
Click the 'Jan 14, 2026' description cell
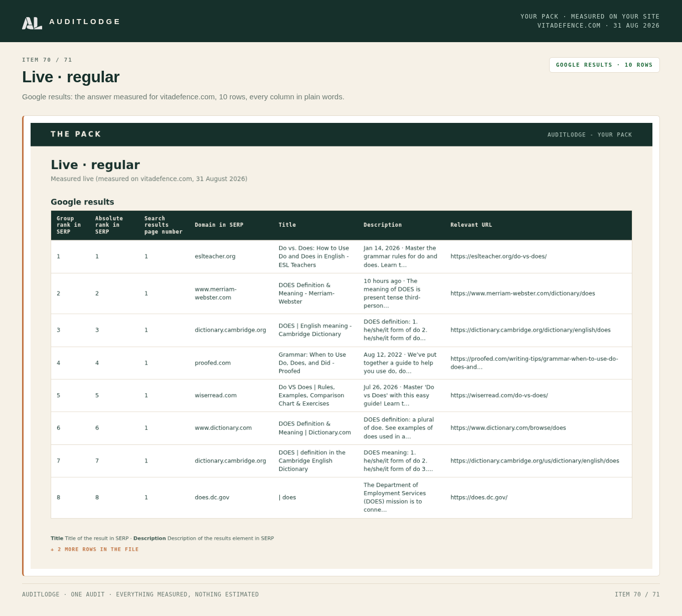401,256
